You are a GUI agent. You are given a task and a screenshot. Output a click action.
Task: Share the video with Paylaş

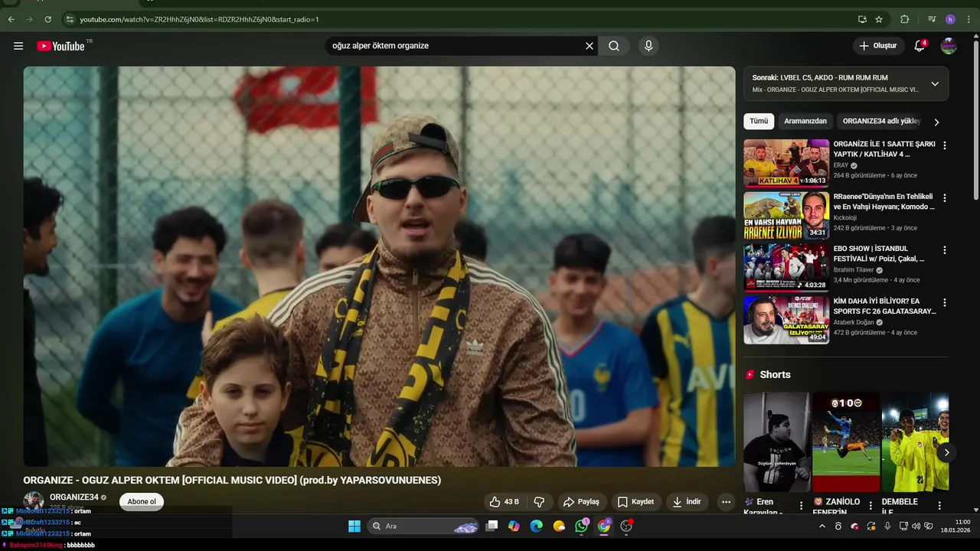point(581,502)
